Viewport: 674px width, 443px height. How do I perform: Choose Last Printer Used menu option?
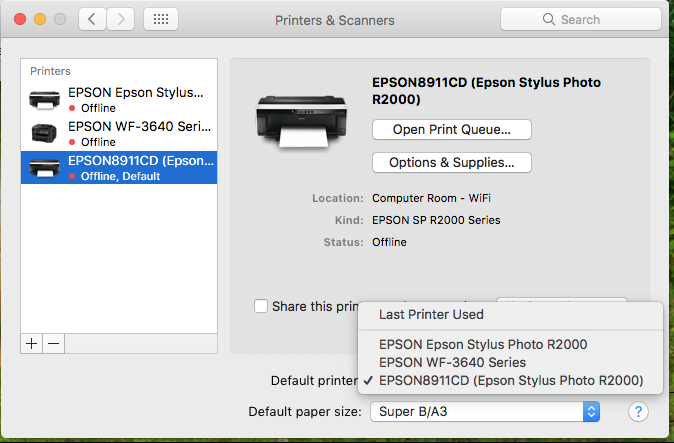coord(431,314)
